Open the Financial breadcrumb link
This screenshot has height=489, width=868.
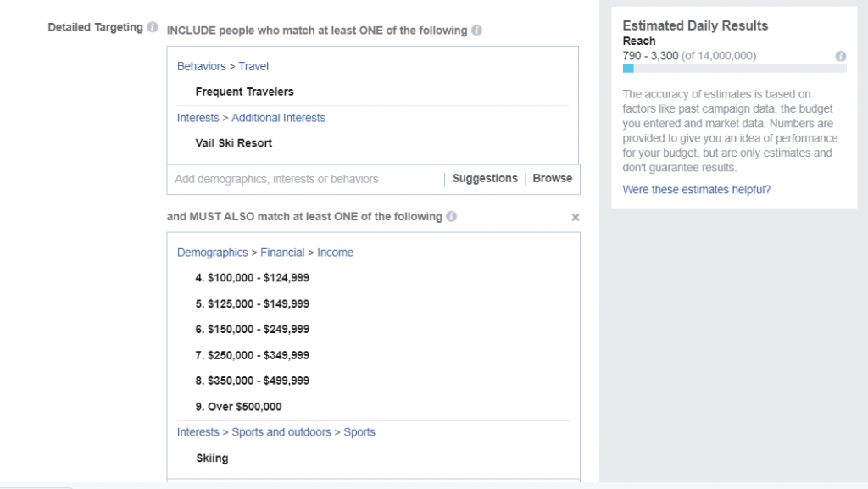pos(282,253)
